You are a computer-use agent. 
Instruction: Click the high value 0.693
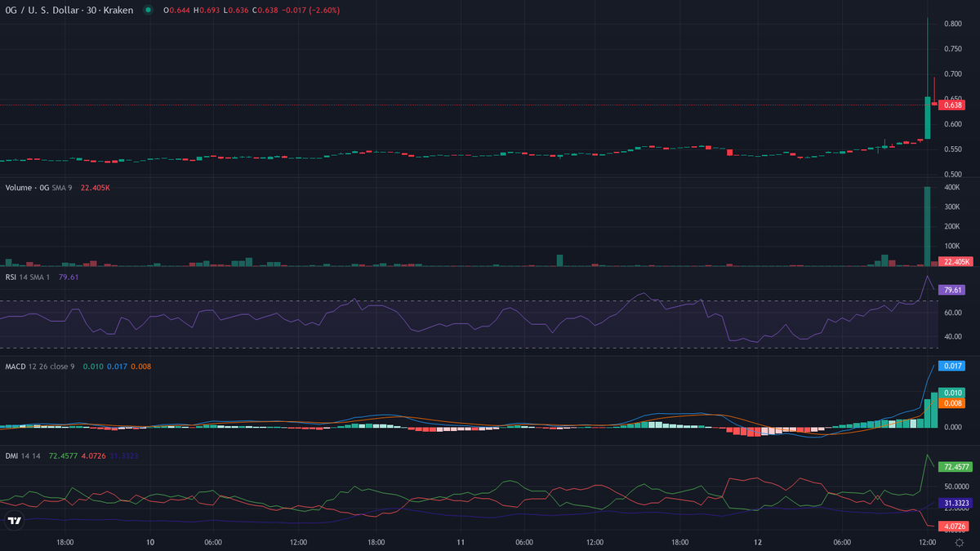[209, 10]
